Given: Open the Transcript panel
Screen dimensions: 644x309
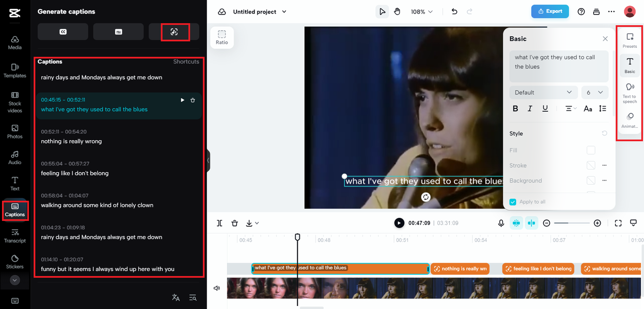Looking at the screenshot, I should [x=15, y=236].
